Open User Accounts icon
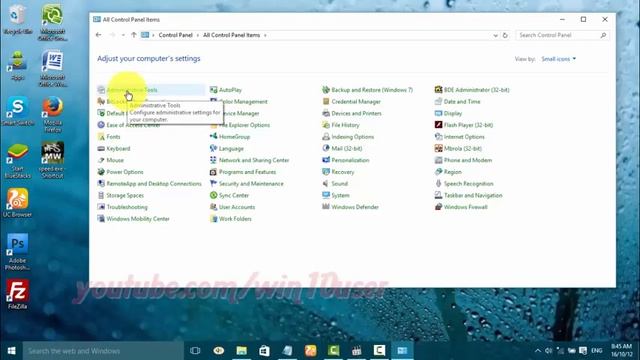 coord(213,207)
